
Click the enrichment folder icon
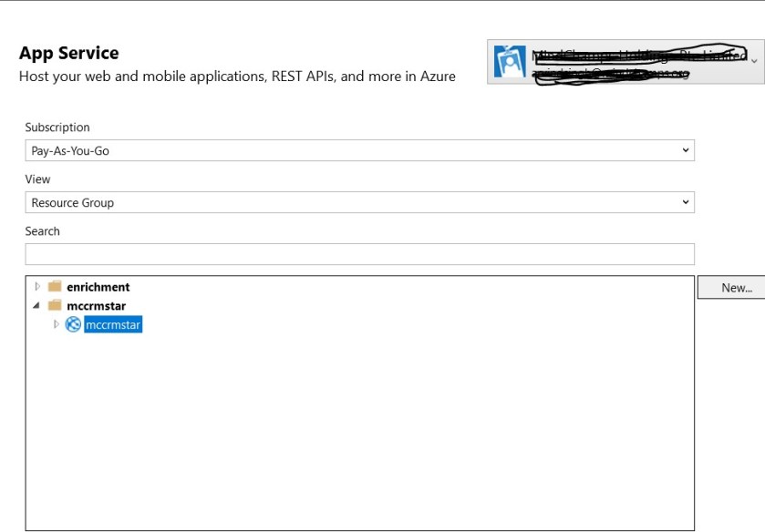55,286
